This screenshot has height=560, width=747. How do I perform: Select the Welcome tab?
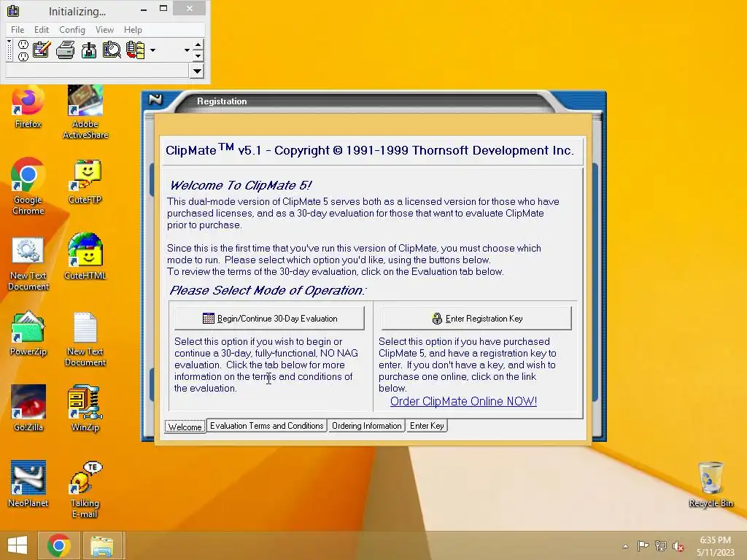point(185,426)
